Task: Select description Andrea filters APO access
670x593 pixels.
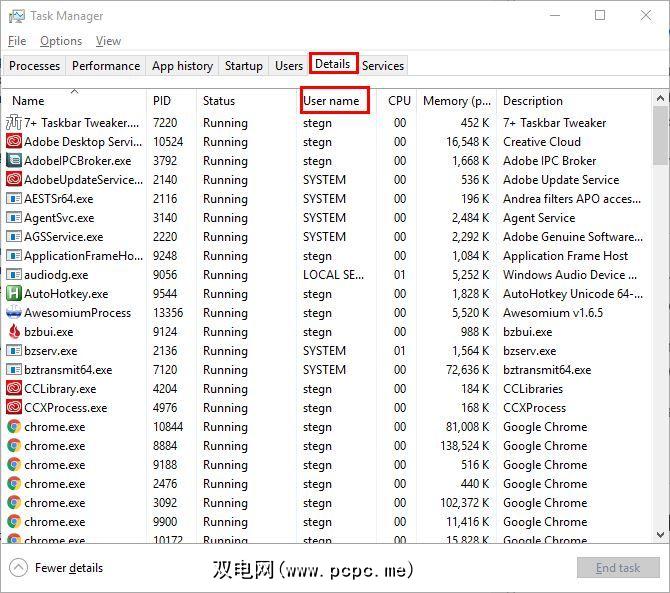Action: (x=572, y=199)
